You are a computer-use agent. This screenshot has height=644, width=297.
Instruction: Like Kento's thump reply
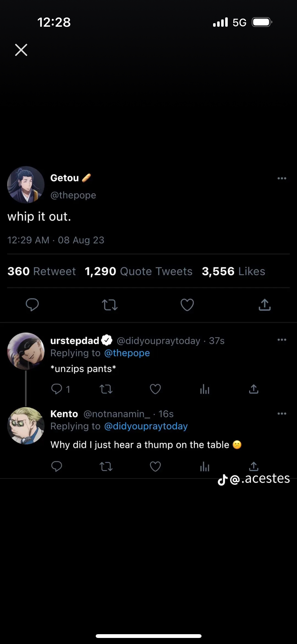[x=155, y=466]
